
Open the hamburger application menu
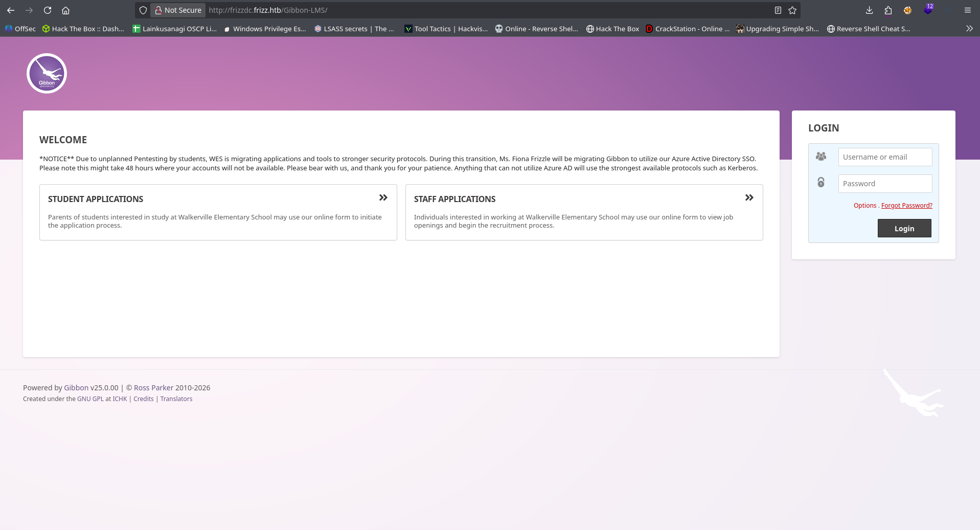[967, 10]
